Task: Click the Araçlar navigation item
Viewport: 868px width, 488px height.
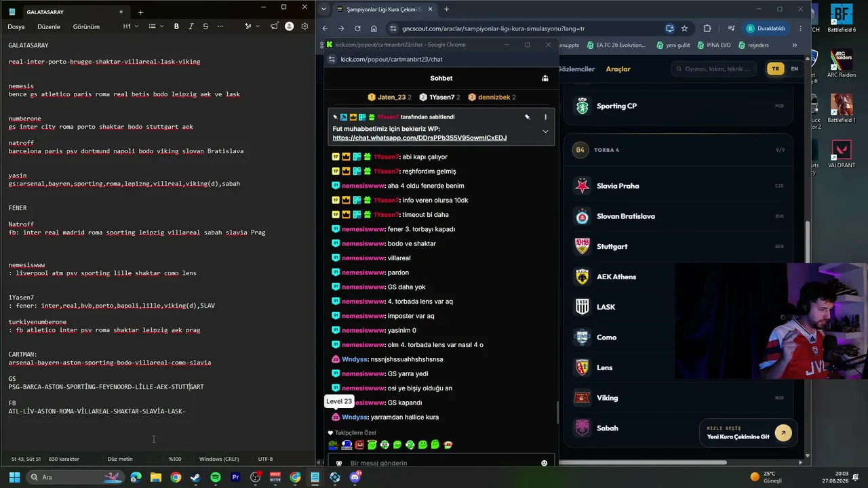Action: click(618, 69)
